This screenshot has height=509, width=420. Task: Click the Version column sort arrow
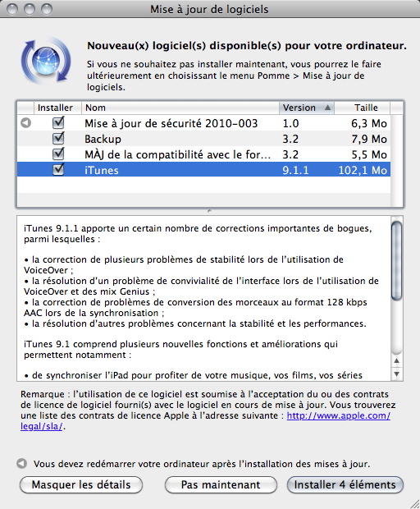[x=327, y=108]
